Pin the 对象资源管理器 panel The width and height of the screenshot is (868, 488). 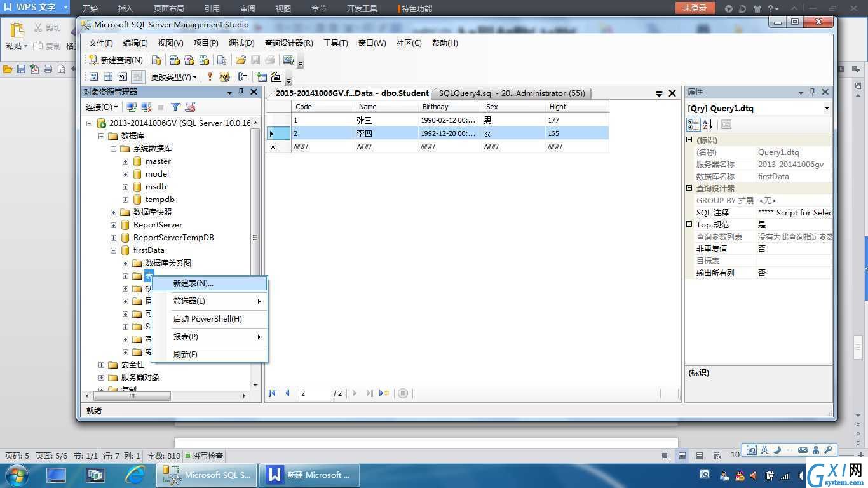pyautogui.click(x=241, y=92)
